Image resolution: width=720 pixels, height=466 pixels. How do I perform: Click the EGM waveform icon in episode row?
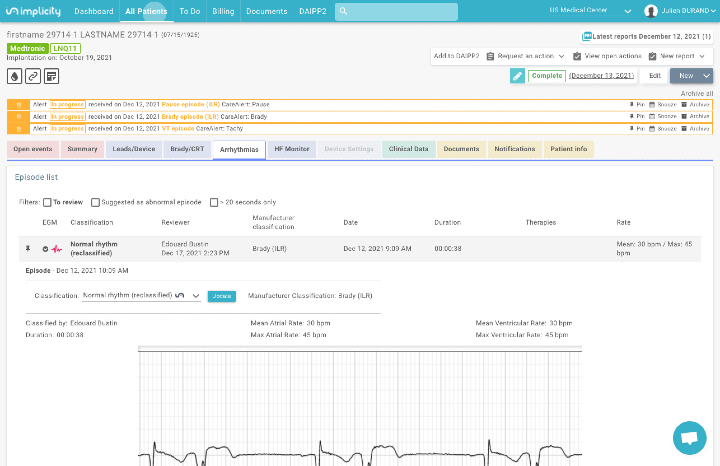57,249
